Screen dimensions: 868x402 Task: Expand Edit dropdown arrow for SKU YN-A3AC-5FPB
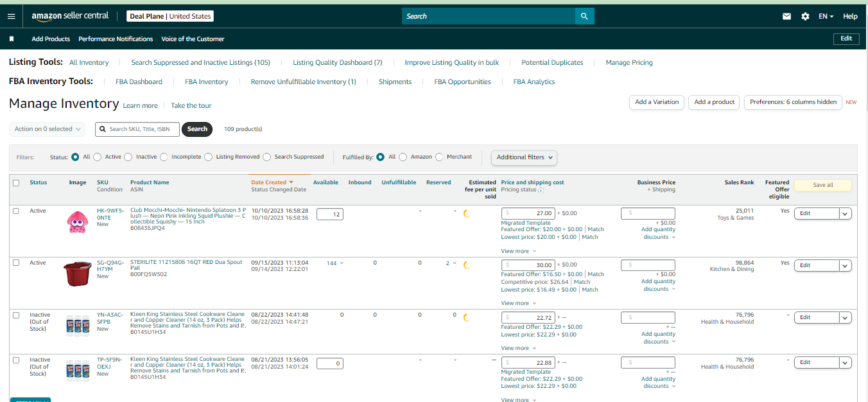(x=846, y=317)
